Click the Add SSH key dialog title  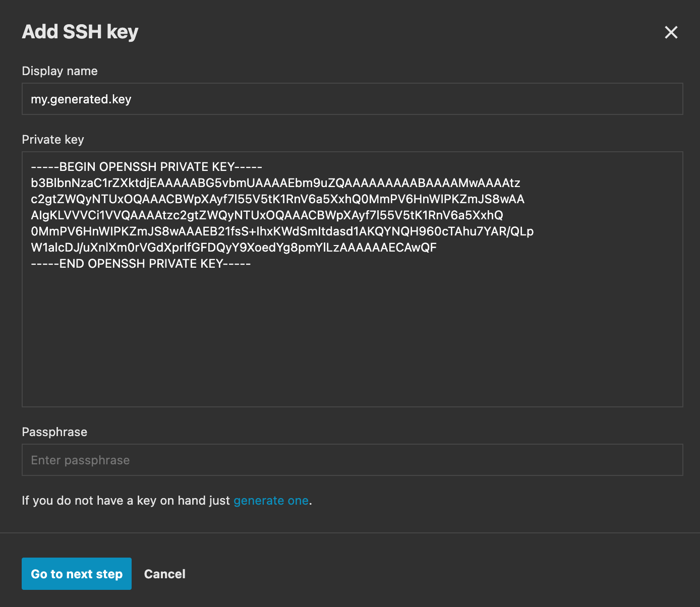tap(80, 32)
